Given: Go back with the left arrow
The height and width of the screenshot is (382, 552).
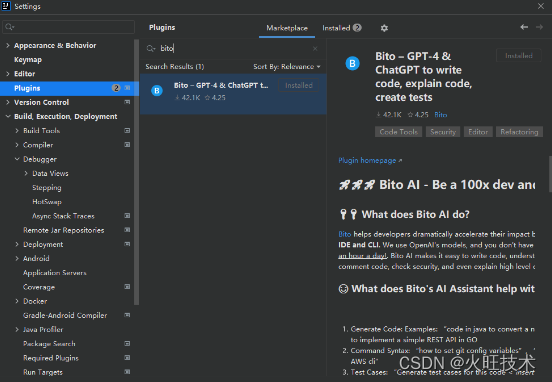Looking at the screenshot, I should (x=524, y=27).
